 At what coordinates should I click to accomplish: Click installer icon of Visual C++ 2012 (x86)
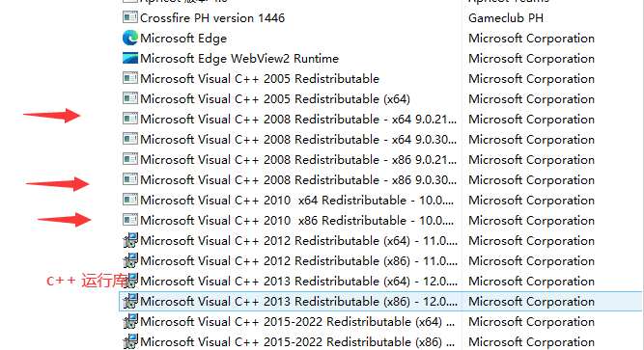(x=130, y=260)
